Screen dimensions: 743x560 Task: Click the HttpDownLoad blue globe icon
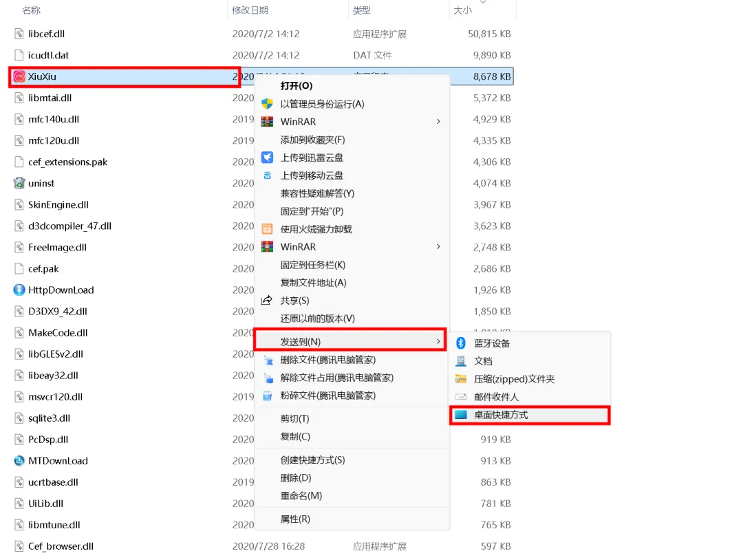coord(19,290)
